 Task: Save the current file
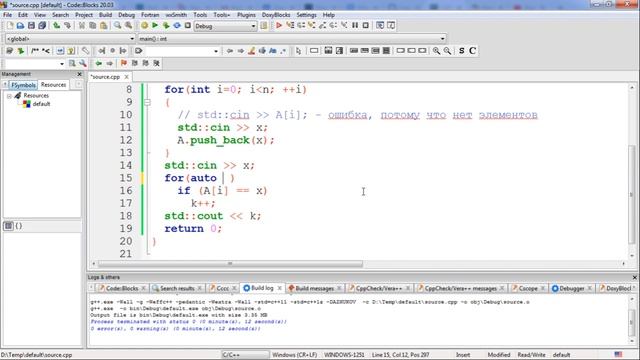coord(31,25)
